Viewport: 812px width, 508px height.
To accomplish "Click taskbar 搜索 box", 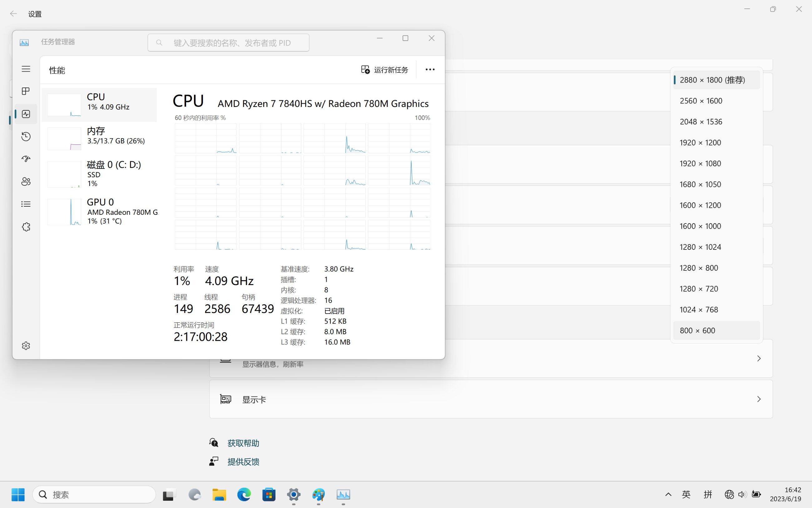I will click(x=94, y=494).
